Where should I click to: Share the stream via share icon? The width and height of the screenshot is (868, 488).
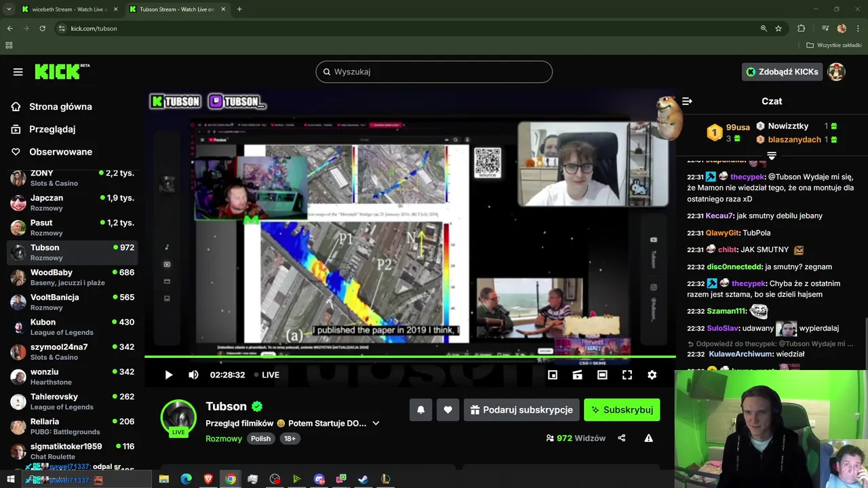tap(622, 438)
